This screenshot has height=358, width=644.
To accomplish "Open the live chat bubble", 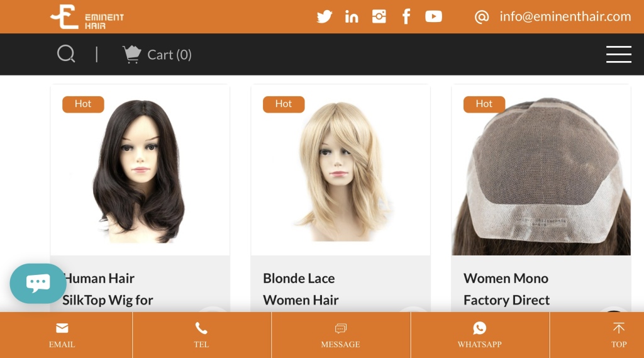I will coord(38,283).
